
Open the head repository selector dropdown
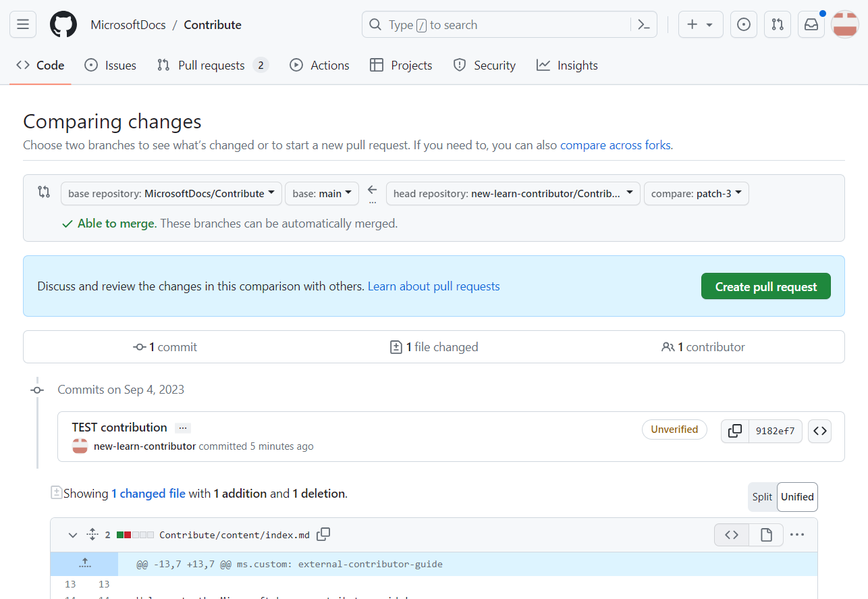tap(513, 193)
